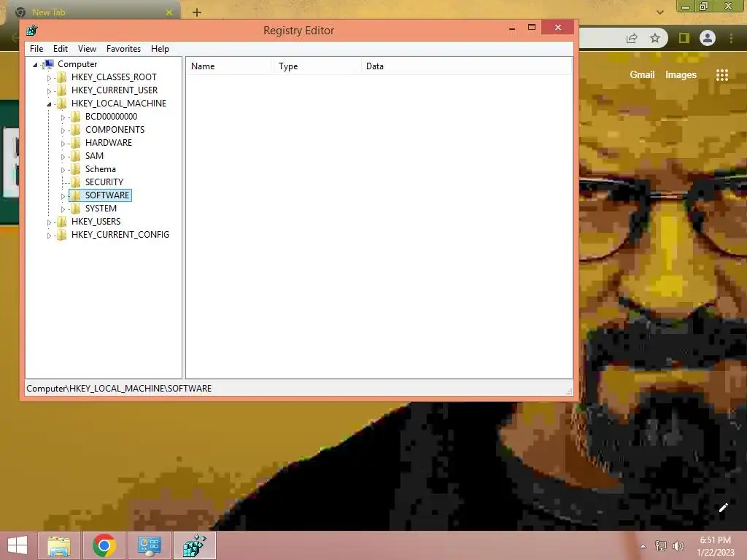Image resolution: width=747 pixels, height=560 pixels.
Task: Open the Gmail link in Chrome
Action: point(642,75)
